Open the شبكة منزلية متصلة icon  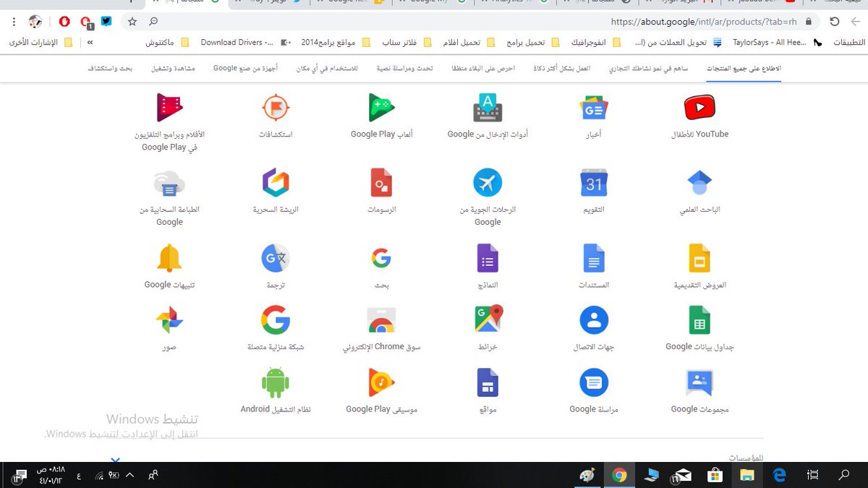276,320
